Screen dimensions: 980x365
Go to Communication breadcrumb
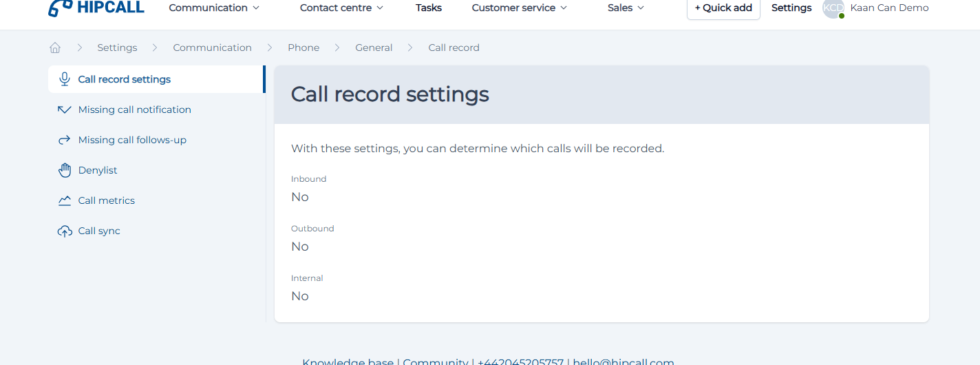click(212, 48)
